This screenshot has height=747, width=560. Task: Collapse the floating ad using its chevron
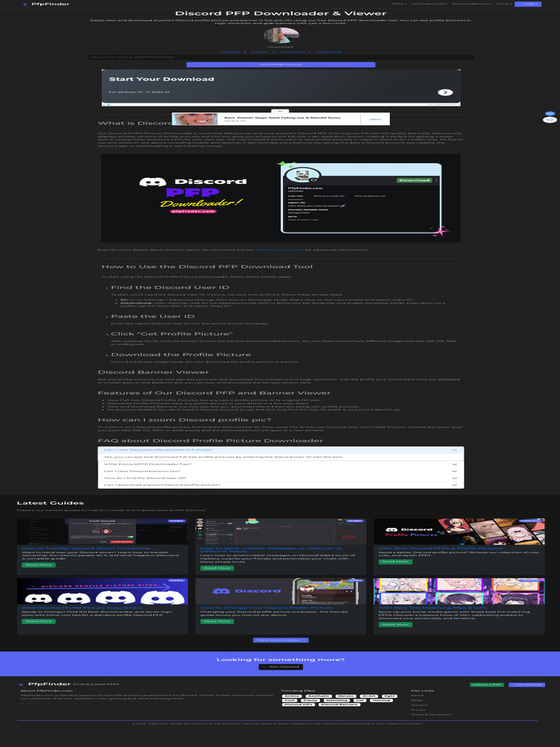point(280,111)
